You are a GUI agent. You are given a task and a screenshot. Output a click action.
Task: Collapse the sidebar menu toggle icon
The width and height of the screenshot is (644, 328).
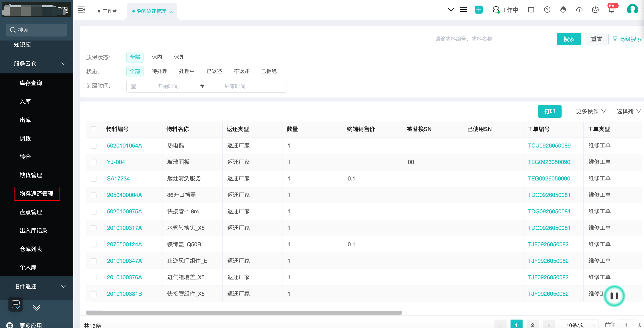[82, 10]
